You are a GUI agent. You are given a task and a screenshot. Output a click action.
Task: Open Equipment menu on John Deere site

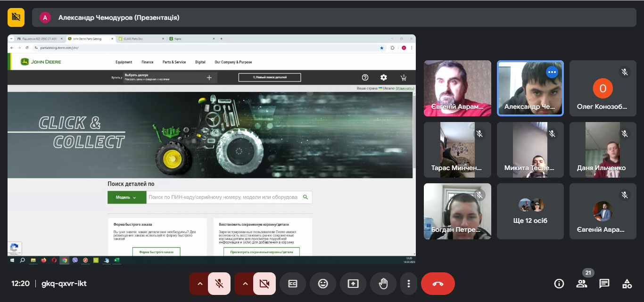(x=124, y=62)
